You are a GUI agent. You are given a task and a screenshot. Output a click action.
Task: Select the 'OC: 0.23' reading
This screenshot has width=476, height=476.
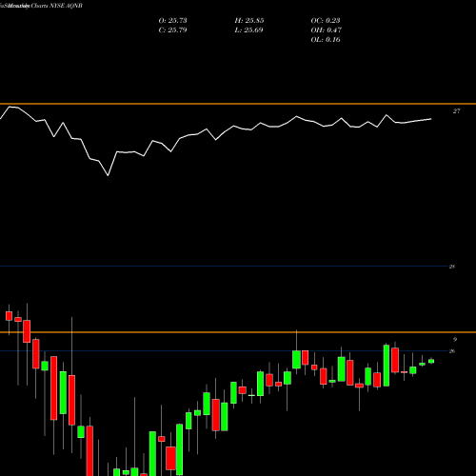[x=326, y=20]
